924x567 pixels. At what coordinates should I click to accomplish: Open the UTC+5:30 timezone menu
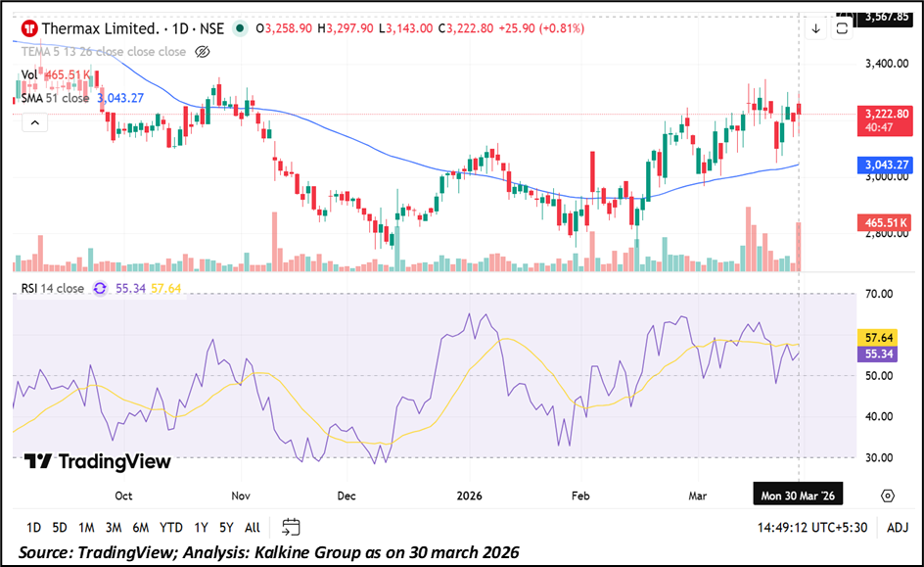[x=811, y=527]
